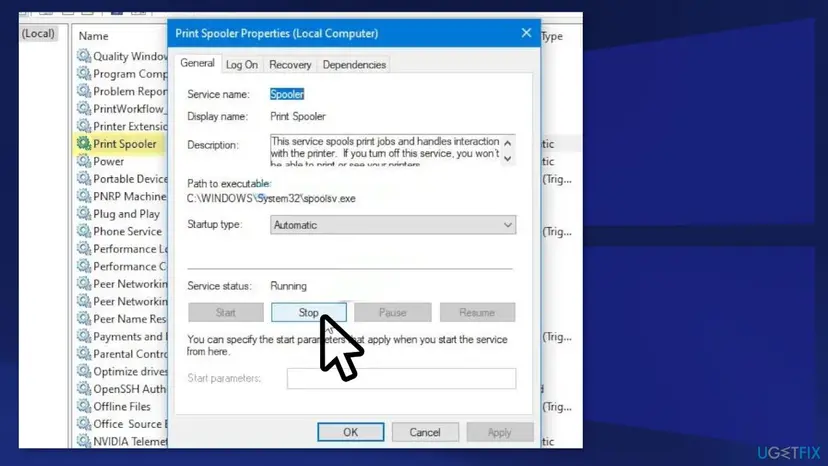The image size is (828, 466).
Task: Click Cancel in the properties dialog
Action: [x=425, y=432]
